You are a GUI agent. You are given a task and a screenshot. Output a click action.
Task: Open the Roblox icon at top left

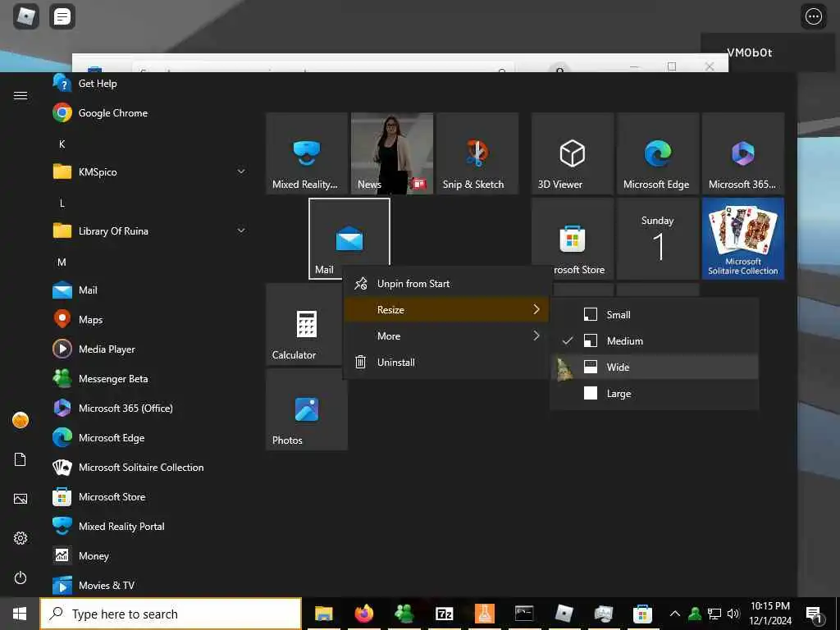tap(25, 16)
